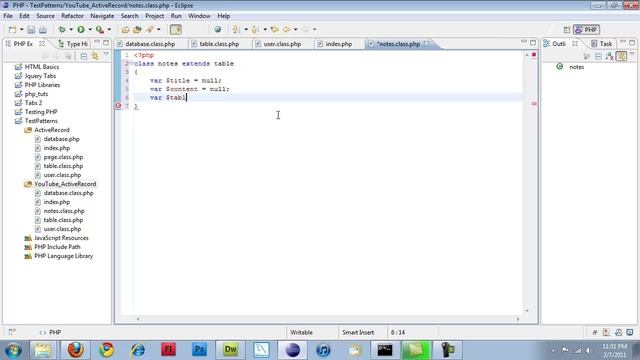Open the New file wizard icon
The image size is (640, 360).
(x=13, y=29)
